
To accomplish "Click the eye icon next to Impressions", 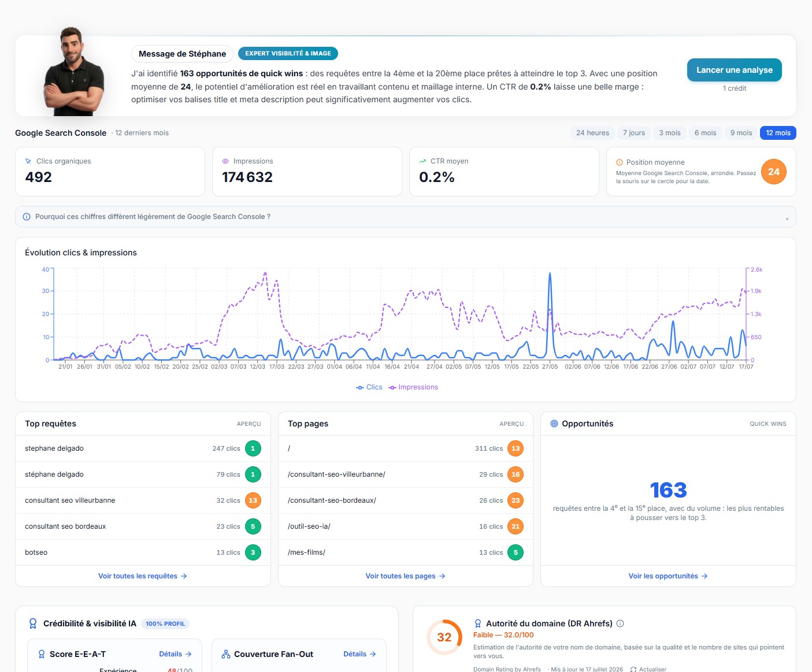I will pos(225,161).
